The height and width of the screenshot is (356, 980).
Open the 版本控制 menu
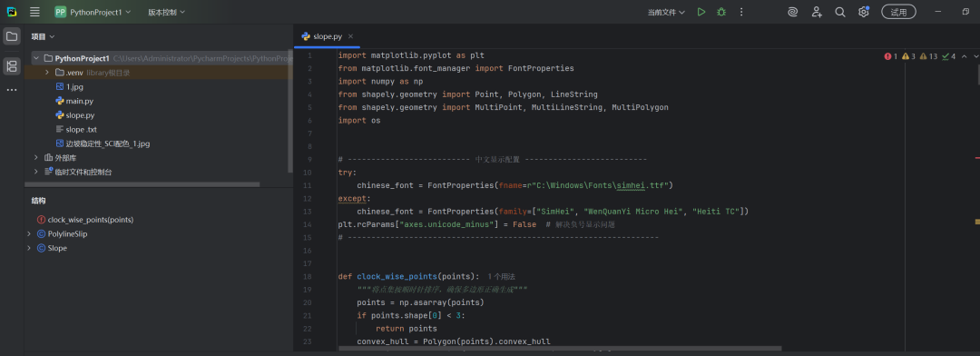point(166,12)
